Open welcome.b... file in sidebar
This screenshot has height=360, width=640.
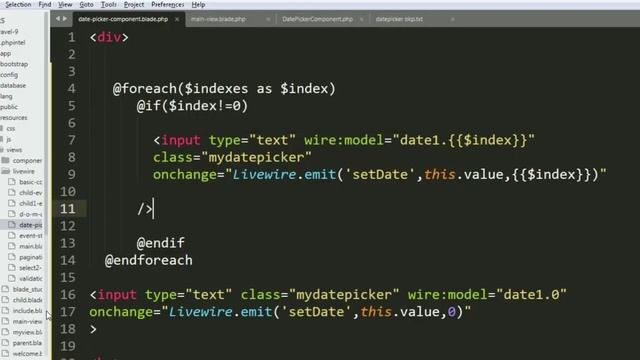27,354
